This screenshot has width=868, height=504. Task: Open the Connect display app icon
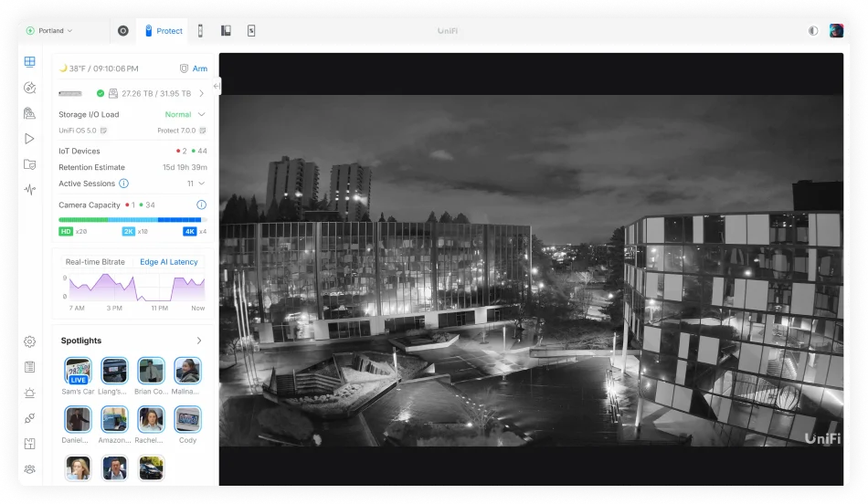point(251,31)
